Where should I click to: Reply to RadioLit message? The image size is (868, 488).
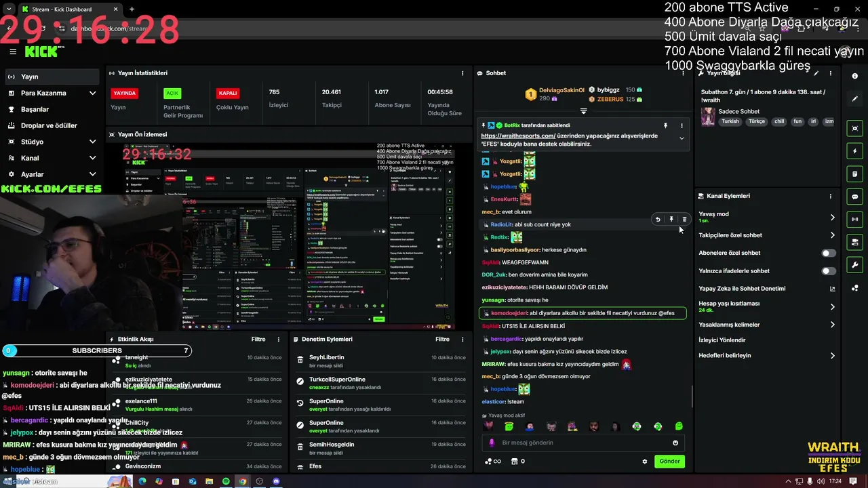[x=658, y=220]
